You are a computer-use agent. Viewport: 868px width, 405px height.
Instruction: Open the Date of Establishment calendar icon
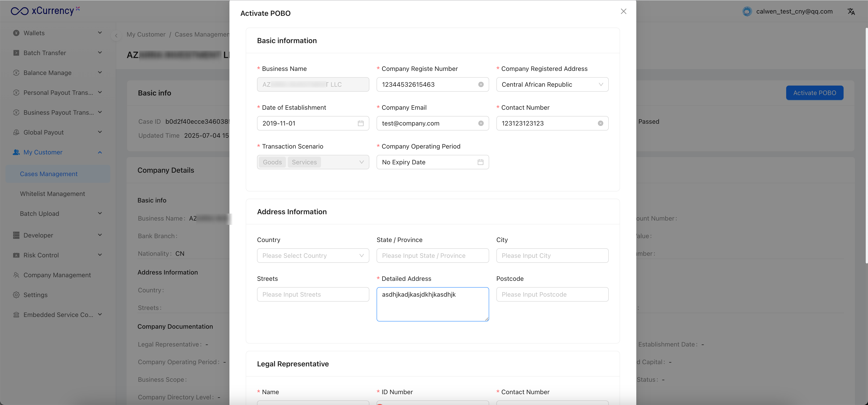[361, 123]
